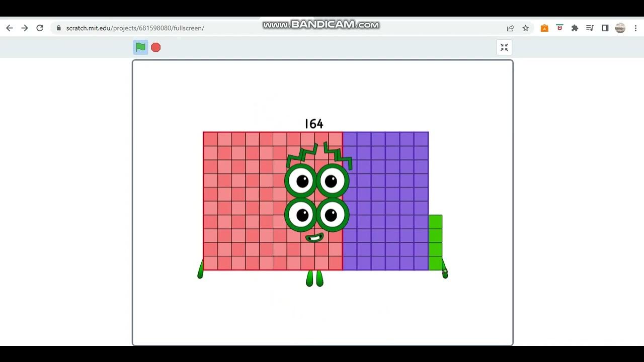Open the McAfee shield extension
Viewport: 644px width, 362px height.
tap(559, 28)
